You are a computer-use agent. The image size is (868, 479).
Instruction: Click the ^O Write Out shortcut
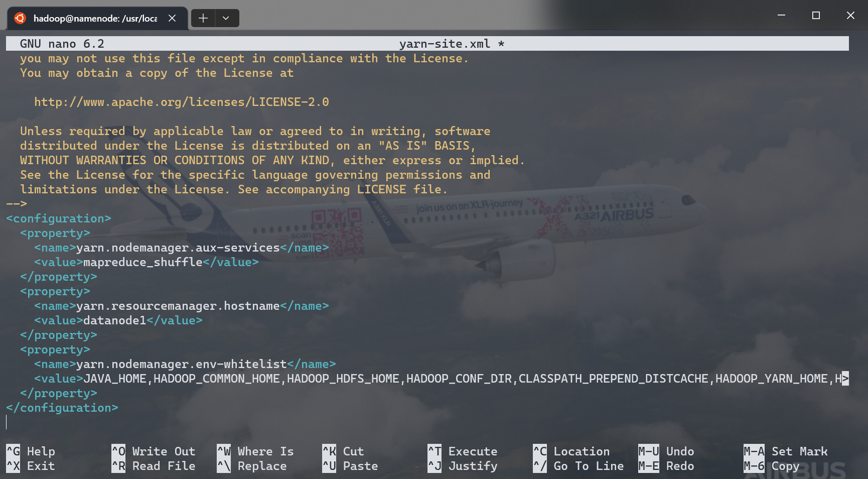(x=154, y=451)
